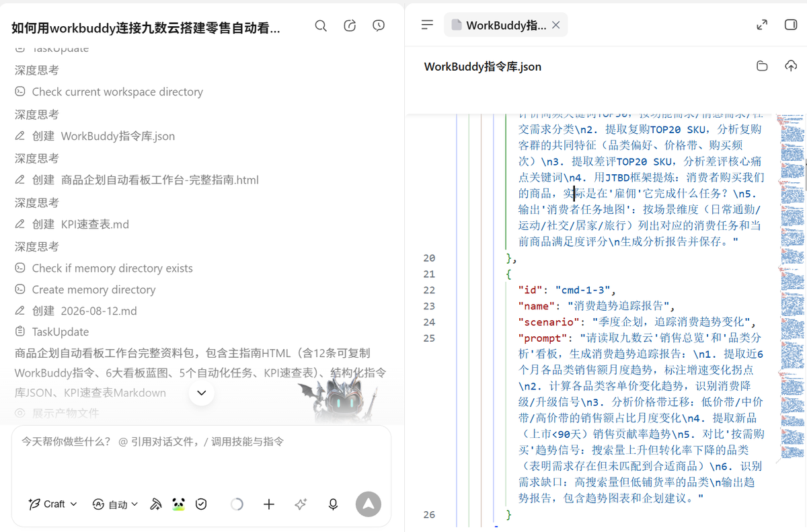Open 创建 商品企划自动看板工作台-完整指南.html step
Screen dimensions: 807x532
click(137, 180)
